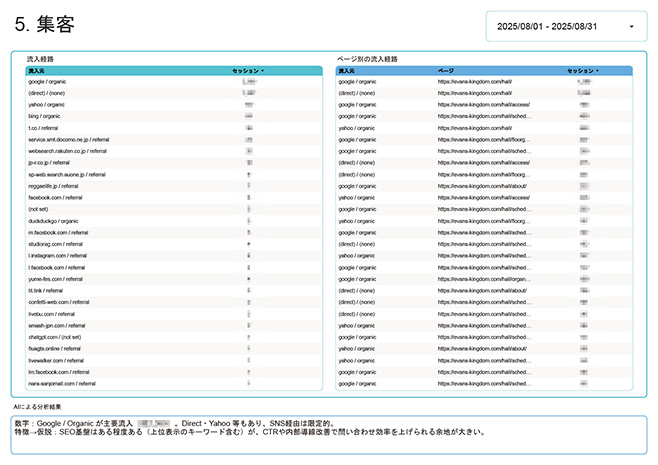Click the websearch.rakuten.co.jp / referral row

pos(68,151)
